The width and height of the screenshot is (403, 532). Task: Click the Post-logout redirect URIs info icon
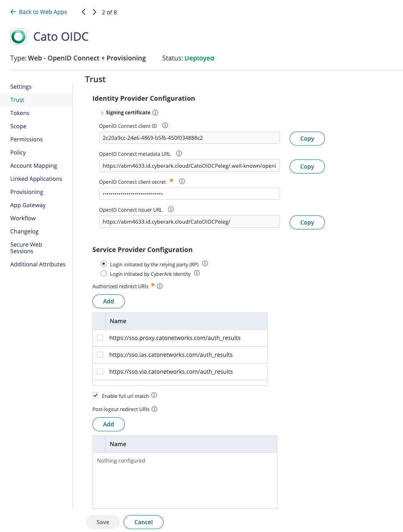click(154, 409)
